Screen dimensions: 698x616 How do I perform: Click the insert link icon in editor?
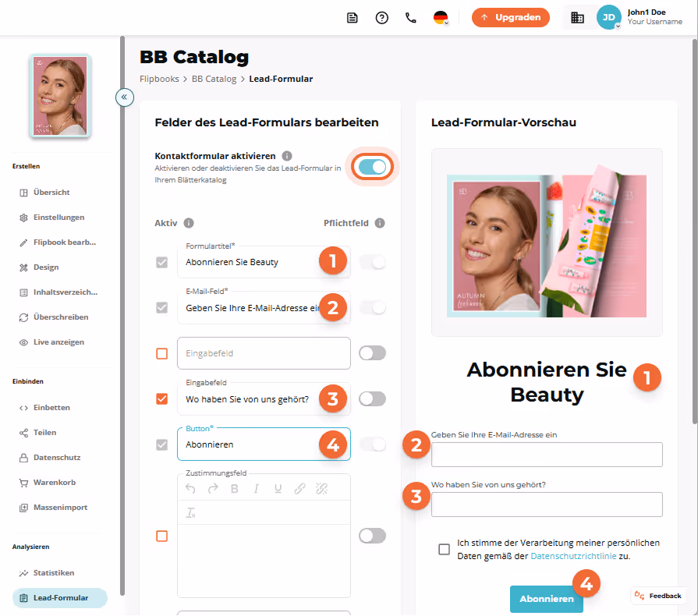point(299,489)
